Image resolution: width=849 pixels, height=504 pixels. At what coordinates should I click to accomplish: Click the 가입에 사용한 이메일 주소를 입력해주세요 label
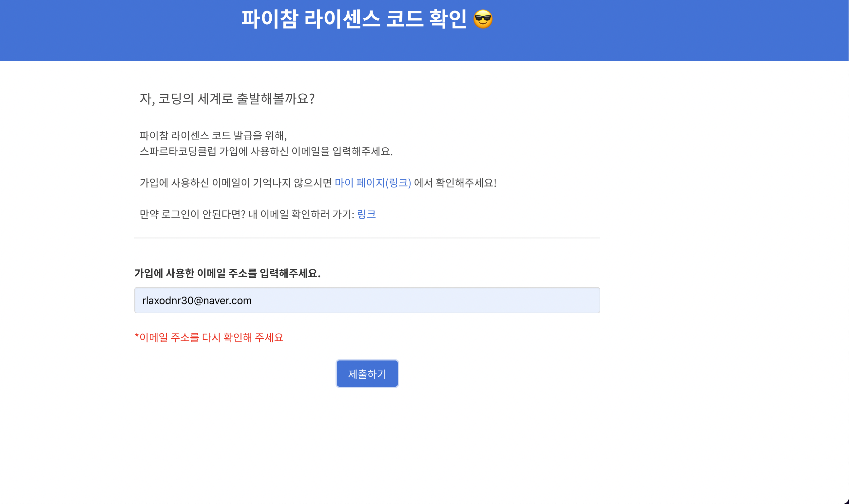pos(227,273)
